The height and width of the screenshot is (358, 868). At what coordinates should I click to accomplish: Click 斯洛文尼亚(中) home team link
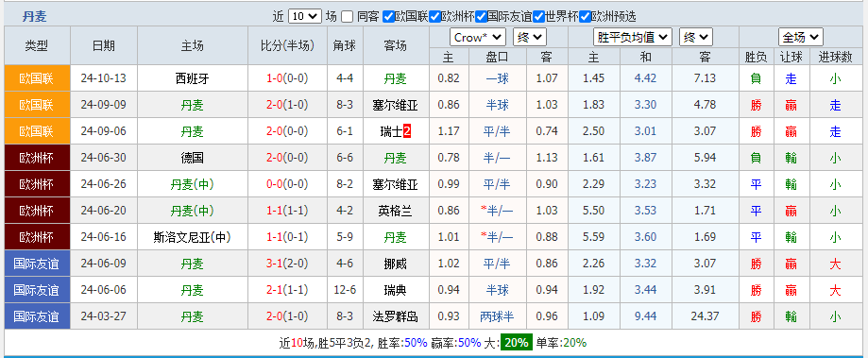tap(192, 238)
